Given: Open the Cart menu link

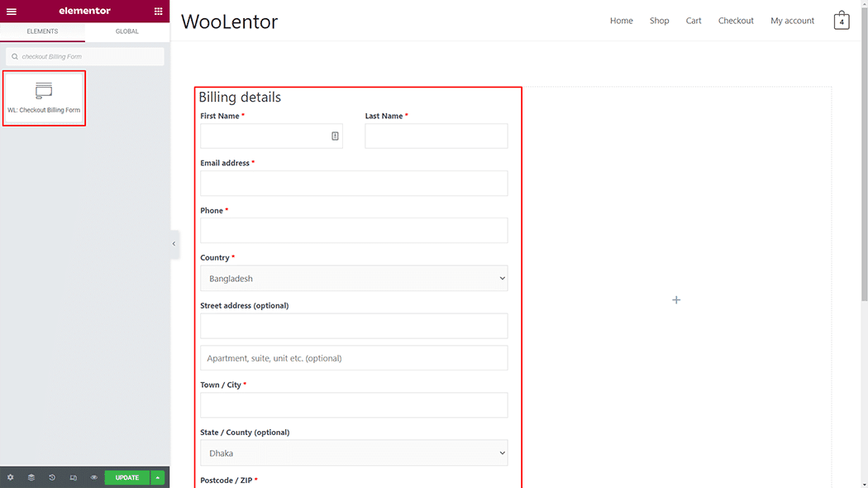Looking at the screenshot, I should pos(694,21).
